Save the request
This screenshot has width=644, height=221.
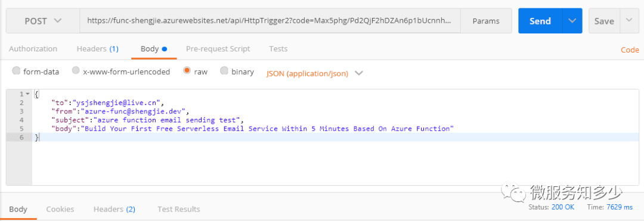(604, 21)
